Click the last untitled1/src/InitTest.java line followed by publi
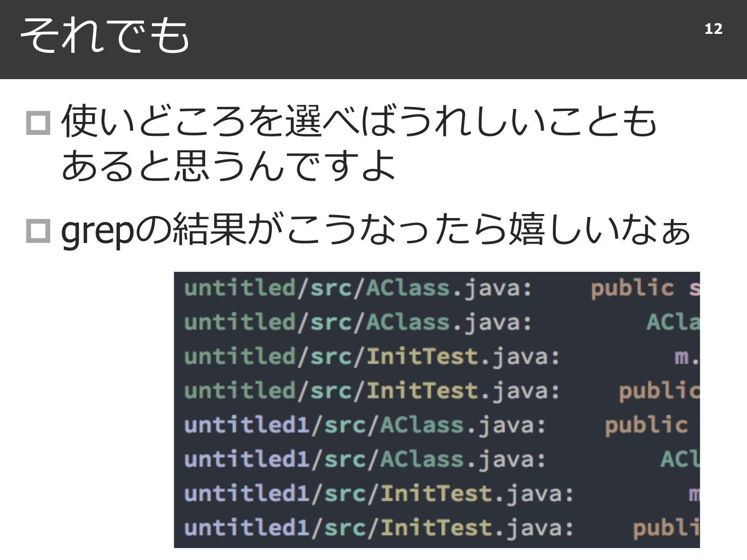This screenshot has height=560, width=747. [378, 528]
